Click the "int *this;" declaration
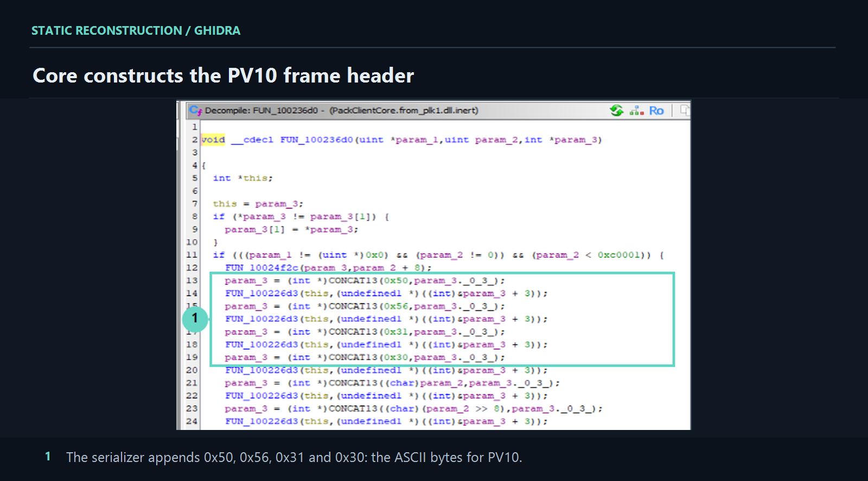This screenshot has width=868, height=481. click(242, 178)
